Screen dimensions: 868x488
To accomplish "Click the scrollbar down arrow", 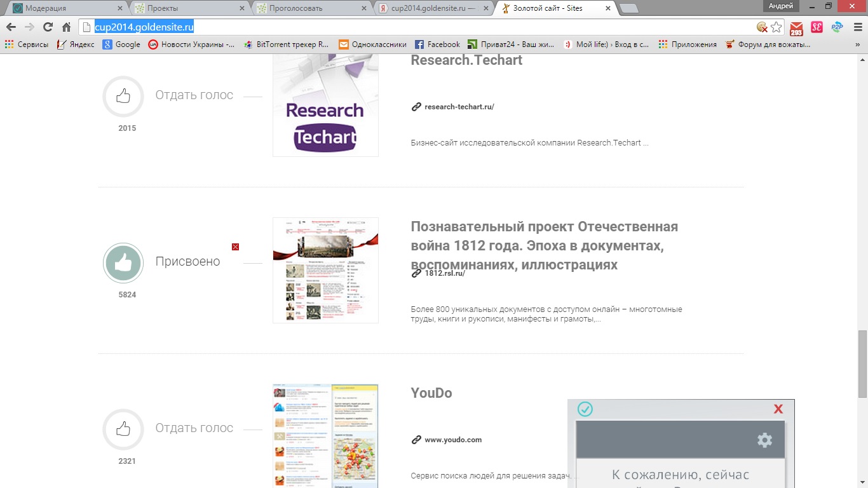I will pyautogui.click(x=862, y=482).
